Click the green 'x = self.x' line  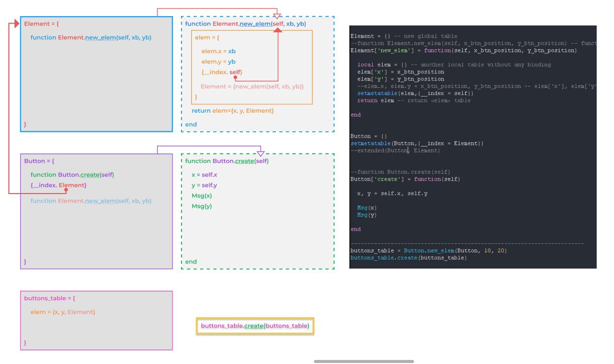tap(204, 175)
